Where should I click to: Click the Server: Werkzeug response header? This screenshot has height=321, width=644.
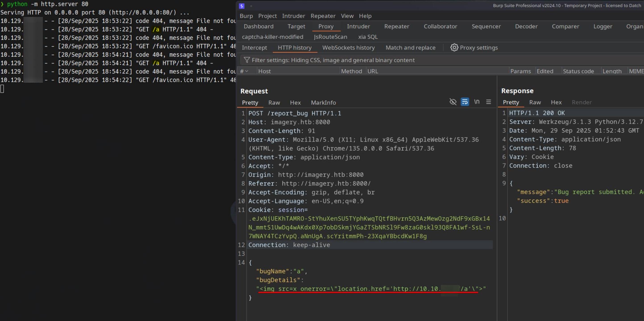pos(576,122)
